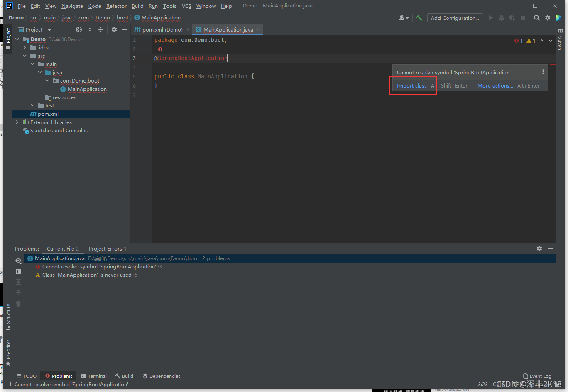568x392 pixels.
Task: Hide the Problems panel with minus icon
Action: [550, 248]
